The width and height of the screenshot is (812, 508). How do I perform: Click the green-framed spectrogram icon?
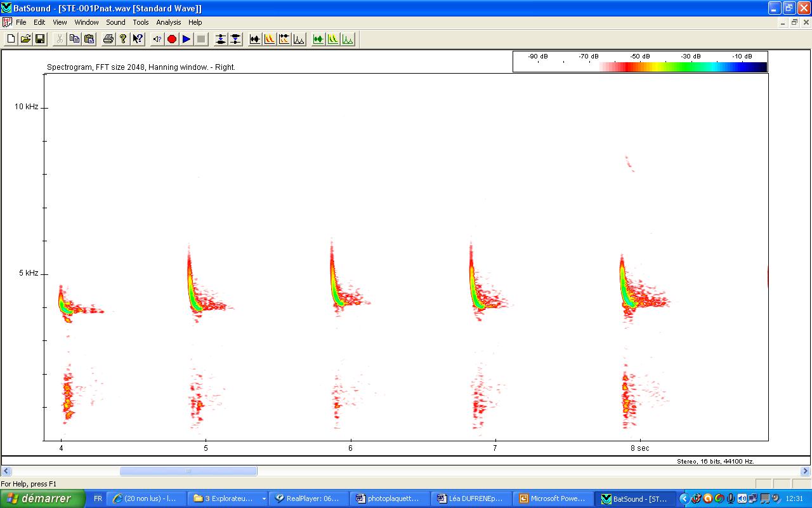tap(333, 39)
